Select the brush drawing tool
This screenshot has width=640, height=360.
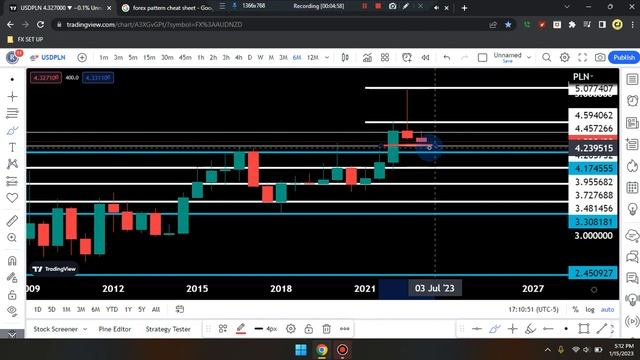pos(12,131)
